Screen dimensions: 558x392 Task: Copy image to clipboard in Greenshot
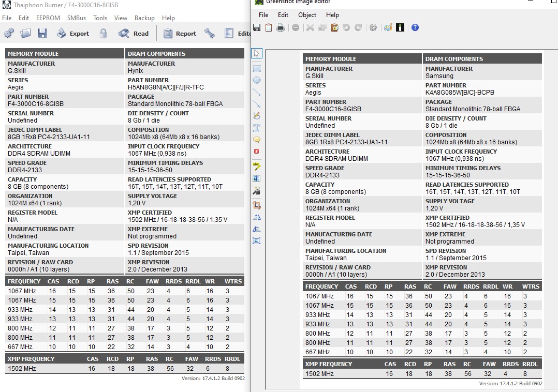(x=269, y=28)
